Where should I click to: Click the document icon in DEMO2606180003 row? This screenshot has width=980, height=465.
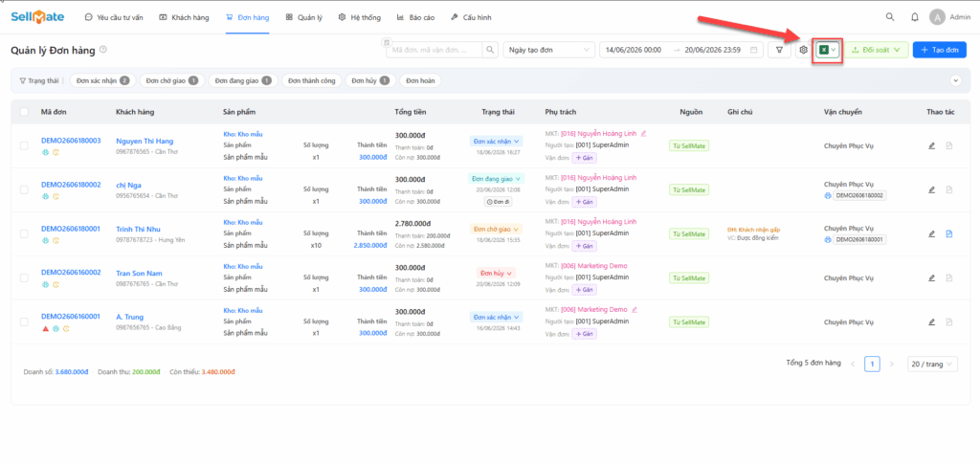tap(948, 145)
